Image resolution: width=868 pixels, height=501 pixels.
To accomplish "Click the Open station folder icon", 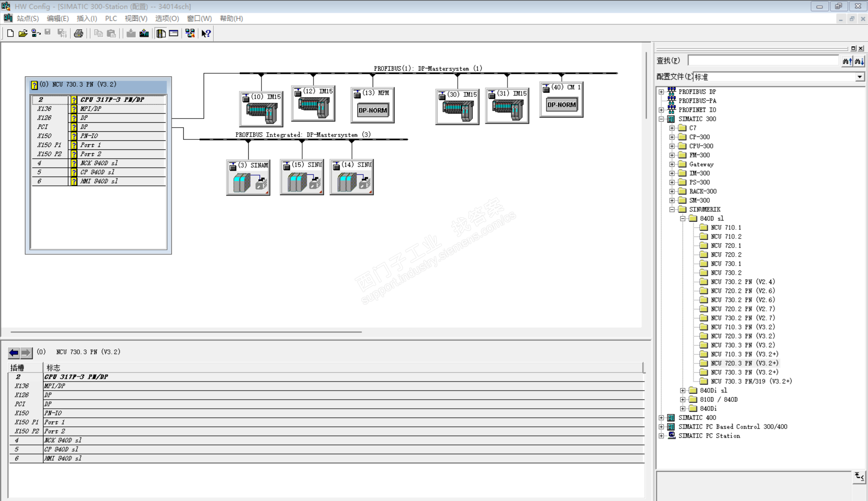I will [x=23, y=33].
